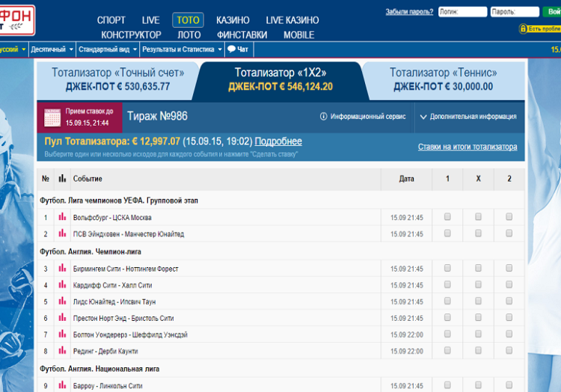Open statistics icon for Бирмингем Сити - Ноттингем Форест
Image resolution: width=561 pixels, height=392 pixels.
62,268
